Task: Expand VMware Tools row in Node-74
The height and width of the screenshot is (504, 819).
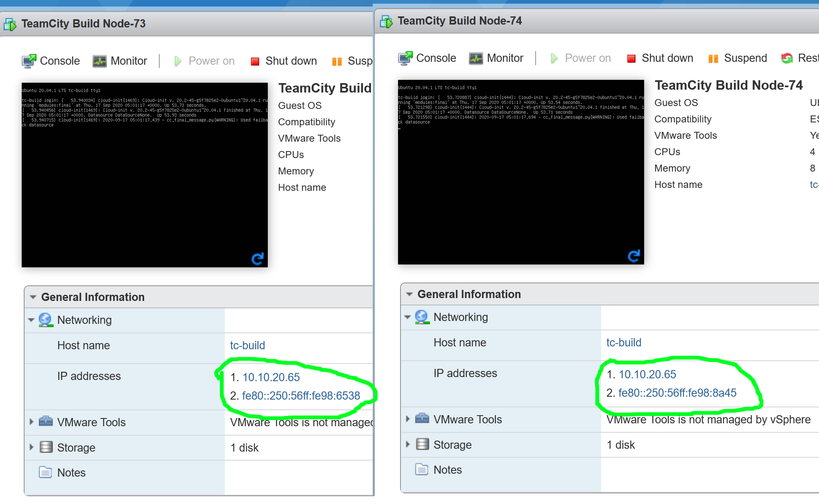Action: [408, 419]
